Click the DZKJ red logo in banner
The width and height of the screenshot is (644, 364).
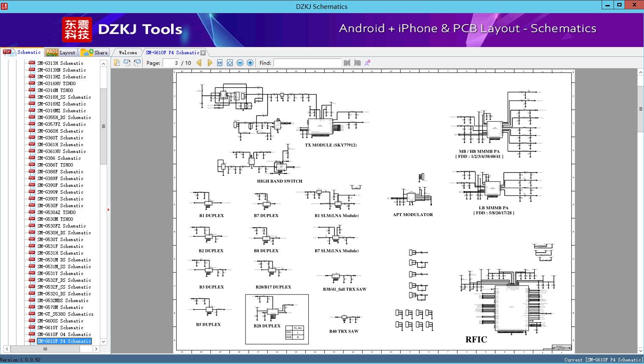[77, 30]
